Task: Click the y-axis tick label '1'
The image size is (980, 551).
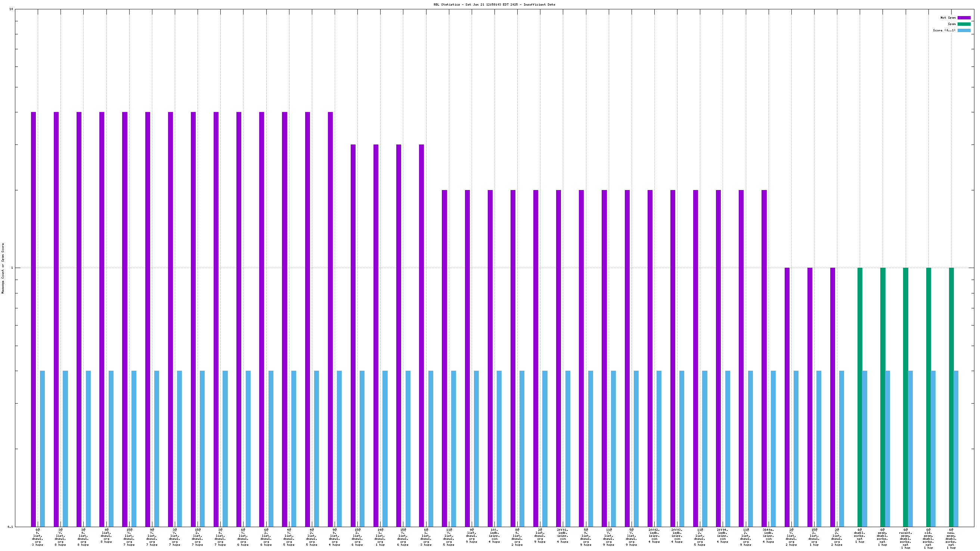Action: pos(12,268)
